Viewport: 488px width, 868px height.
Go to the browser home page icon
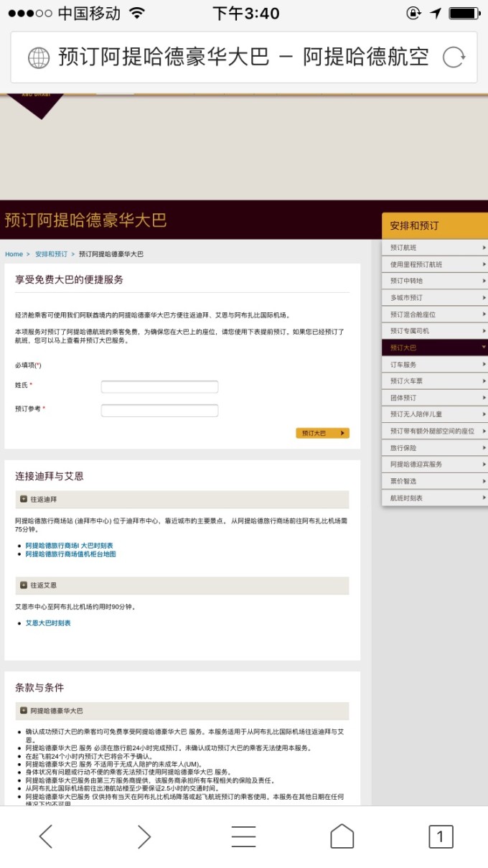[342, 836]
